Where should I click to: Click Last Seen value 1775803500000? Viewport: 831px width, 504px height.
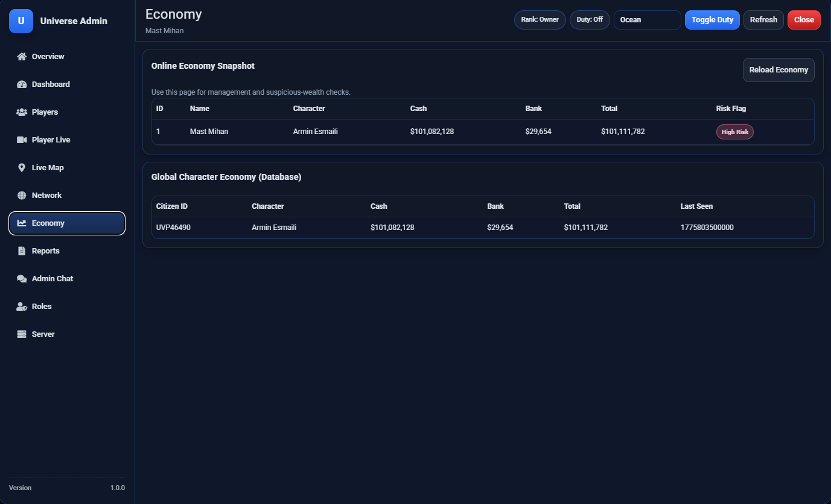[707, 228]
